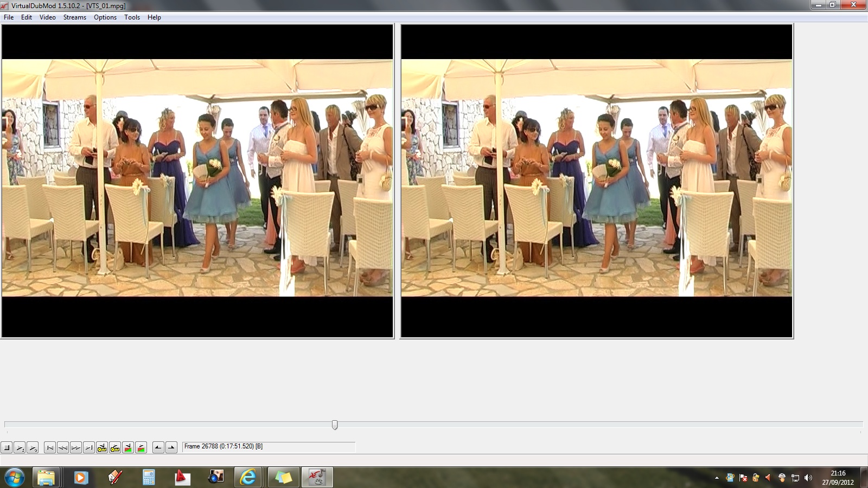Step forward one frame
The image size is (868, 488).
point(76,447)
